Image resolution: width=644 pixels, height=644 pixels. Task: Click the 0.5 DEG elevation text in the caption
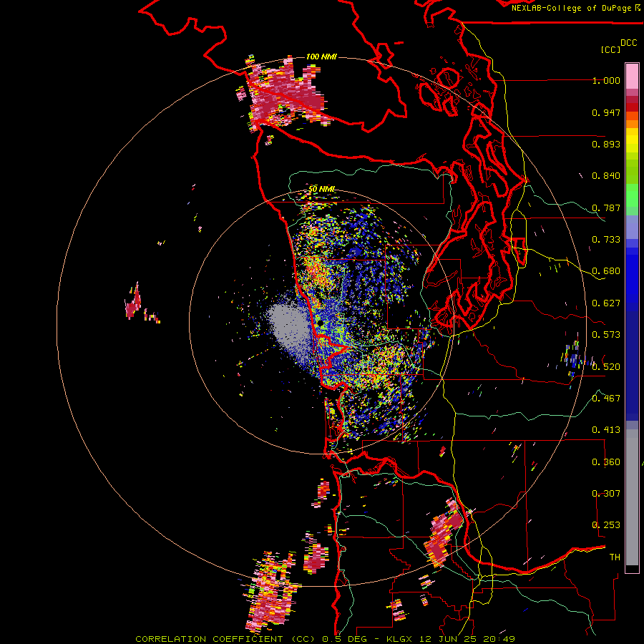[345, 639]
